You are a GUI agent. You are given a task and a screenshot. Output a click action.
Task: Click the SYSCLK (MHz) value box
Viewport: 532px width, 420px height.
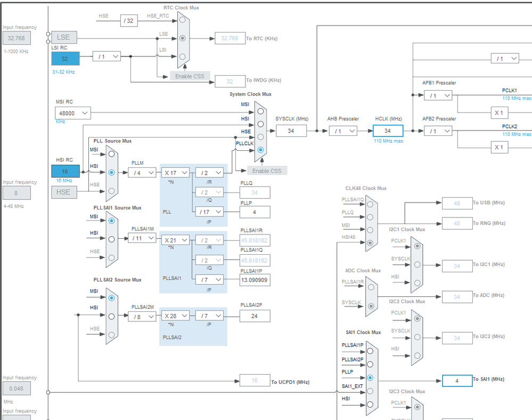tap(291, 131)
